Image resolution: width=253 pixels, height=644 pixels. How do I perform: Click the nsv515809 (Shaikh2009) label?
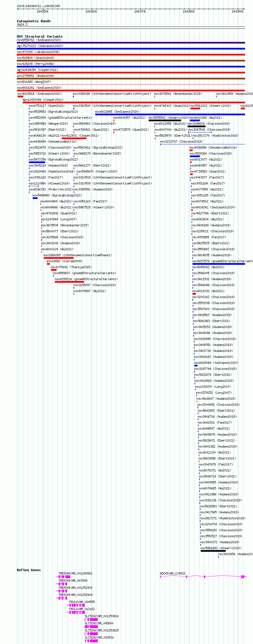(36, 58)
